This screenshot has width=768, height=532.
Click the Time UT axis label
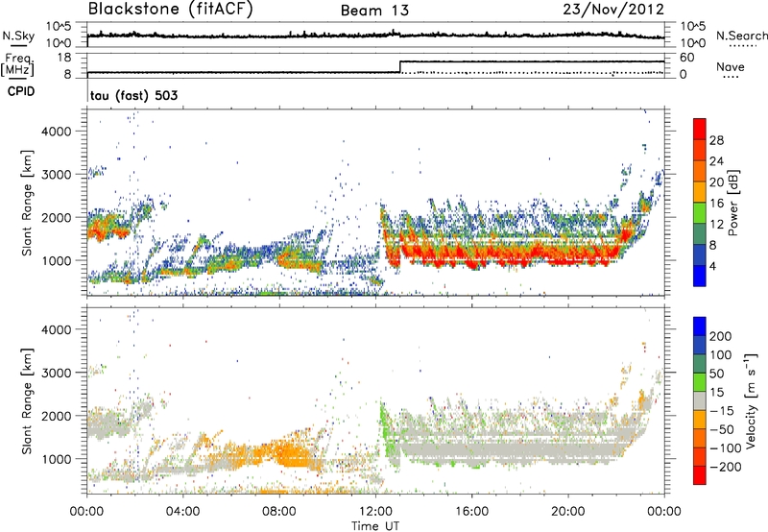[x=375, y=525]
